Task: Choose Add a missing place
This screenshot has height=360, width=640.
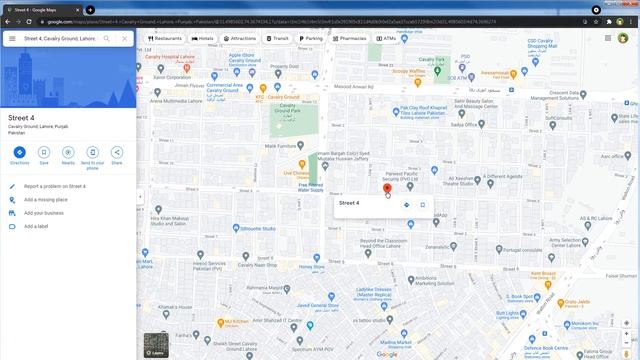Action: (x=46, y=200)
